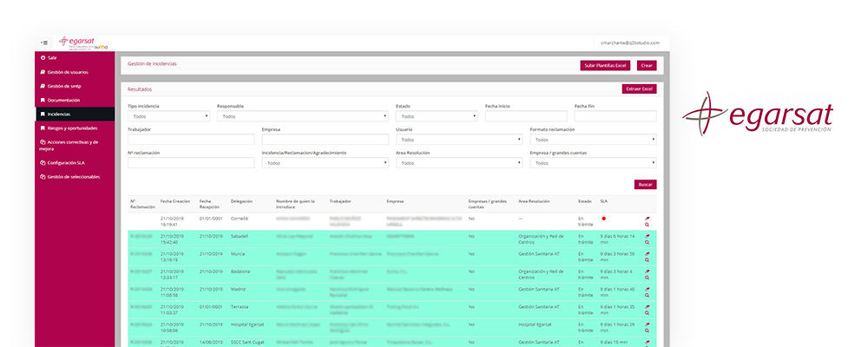Image resolution: width=868 pixels, height=347 pixels.
Task: Click the magnifier icon in the Cornellà row
Action: (x=648, y=223)
